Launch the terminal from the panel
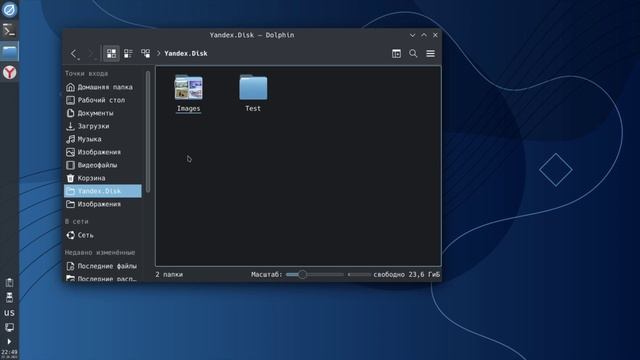The width and height of the screenshot is (640, 360). coord(9,30)
